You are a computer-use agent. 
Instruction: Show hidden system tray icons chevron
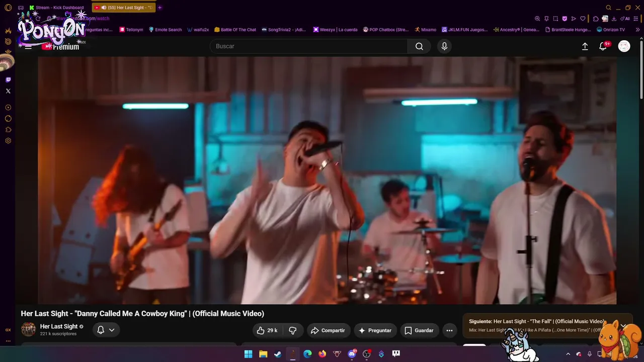pyautogui.click(x=568, y=354)
